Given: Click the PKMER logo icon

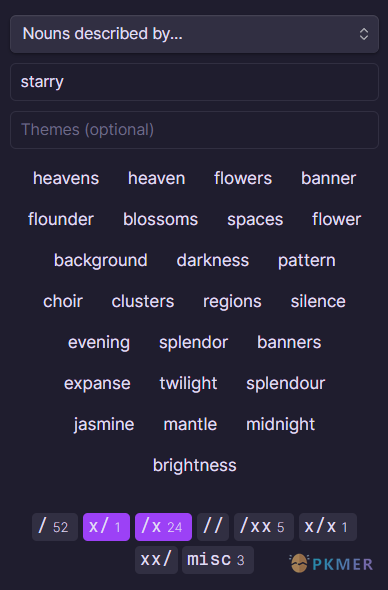Looking at the screenshot, I should point(299,563).
